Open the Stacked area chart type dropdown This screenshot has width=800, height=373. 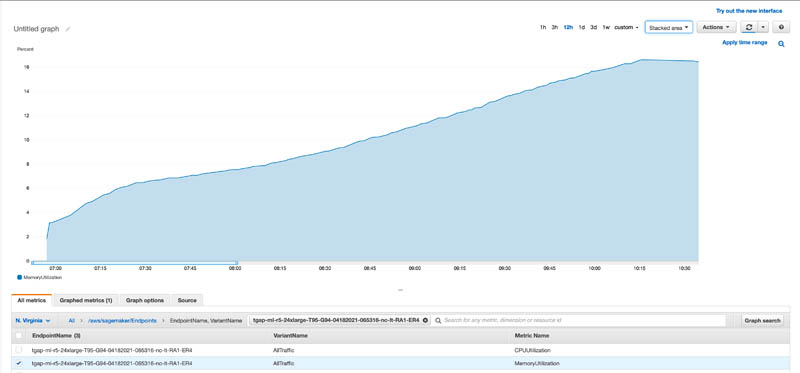tap(668, 28)
